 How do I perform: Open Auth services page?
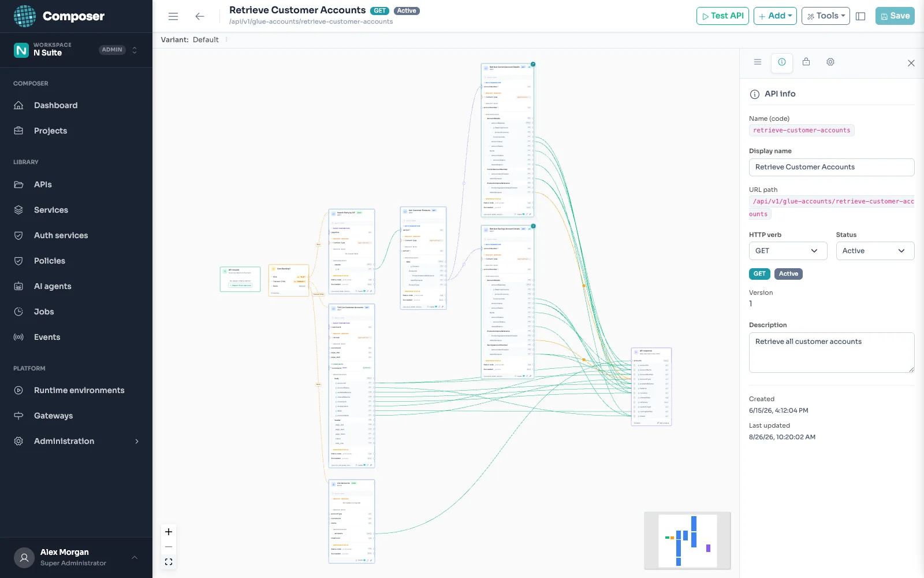pos(61,235)
